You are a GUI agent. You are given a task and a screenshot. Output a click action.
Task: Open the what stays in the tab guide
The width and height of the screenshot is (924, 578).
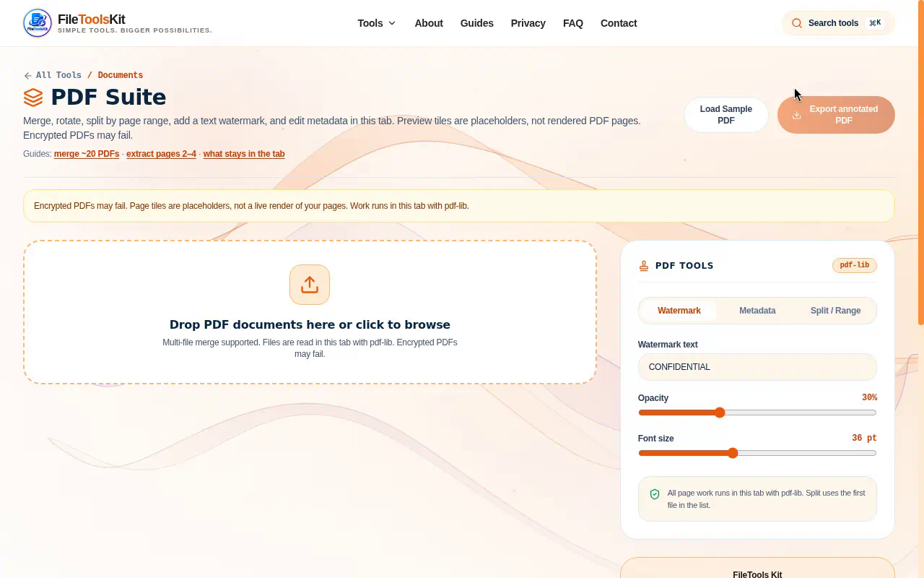click(244, 154)
